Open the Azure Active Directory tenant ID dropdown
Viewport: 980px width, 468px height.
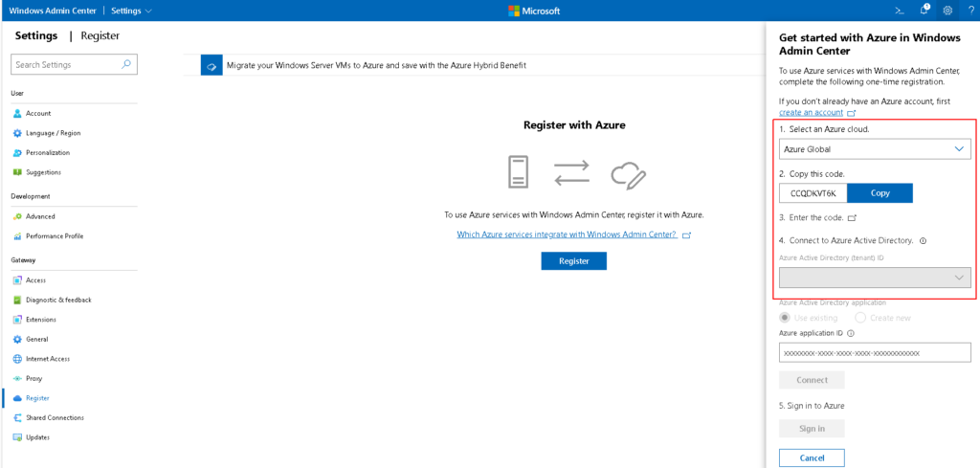click(875, 278)
